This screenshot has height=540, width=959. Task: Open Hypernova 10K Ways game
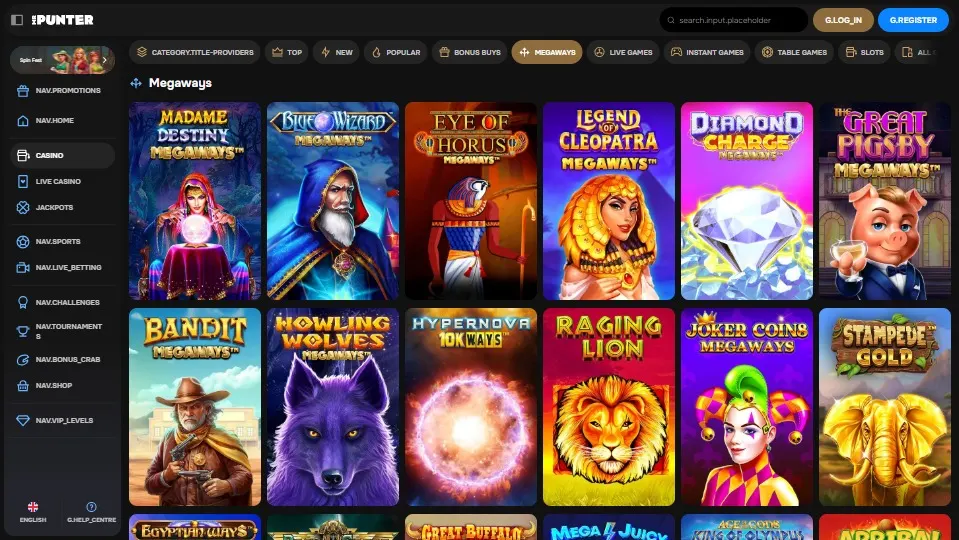pyautogui.click(x=470, y=407)
